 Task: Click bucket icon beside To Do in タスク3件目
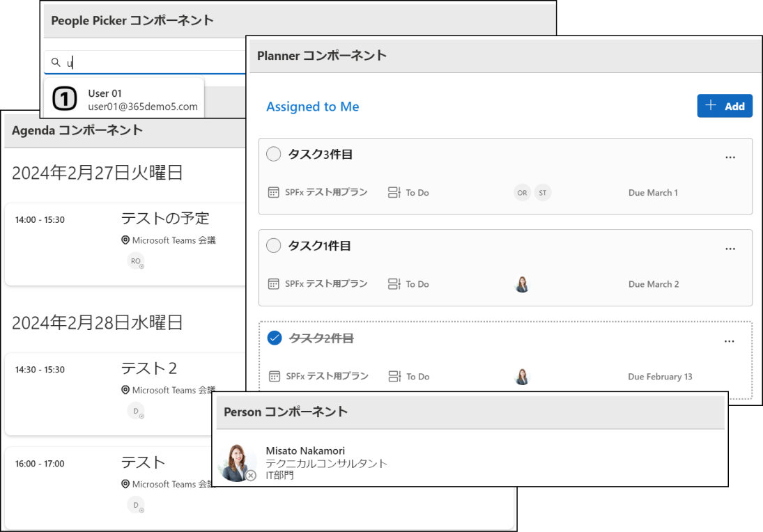pyautogui.click(x=394, y=193)
